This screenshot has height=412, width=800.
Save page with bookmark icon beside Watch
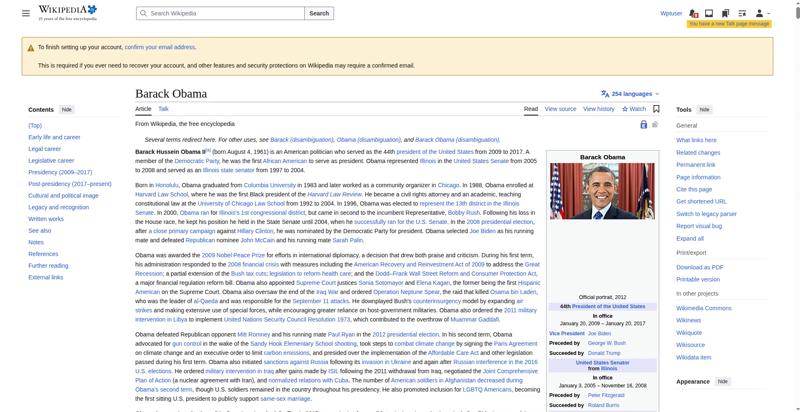click(x=656, y=109)
